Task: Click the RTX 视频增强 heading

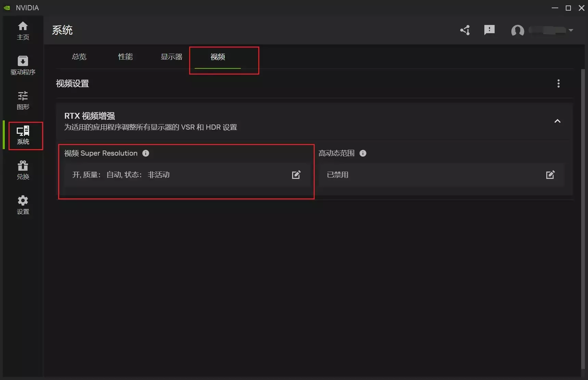Action: pyautogui.click(x=90, y=116)
